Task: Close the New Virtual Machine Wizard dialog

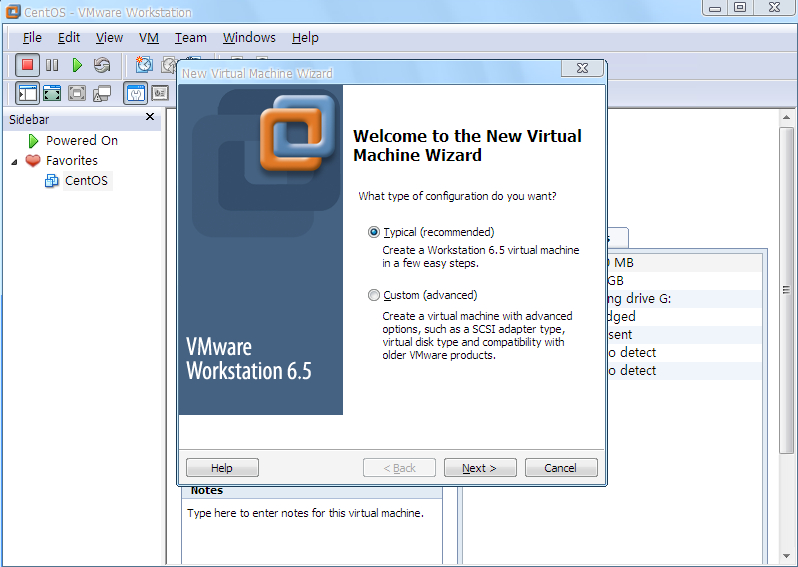Action: [x=582, y=68]
